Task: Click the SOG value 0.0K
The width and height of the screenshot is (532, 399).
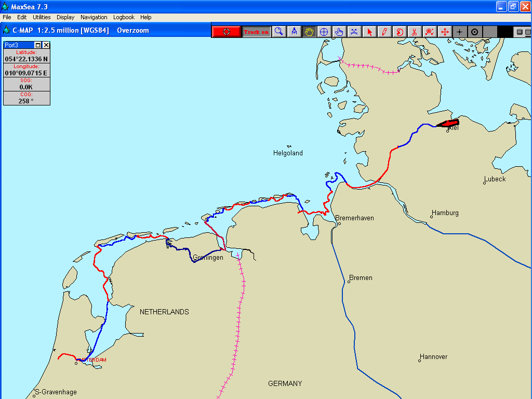Action: [x=26, y=87]
